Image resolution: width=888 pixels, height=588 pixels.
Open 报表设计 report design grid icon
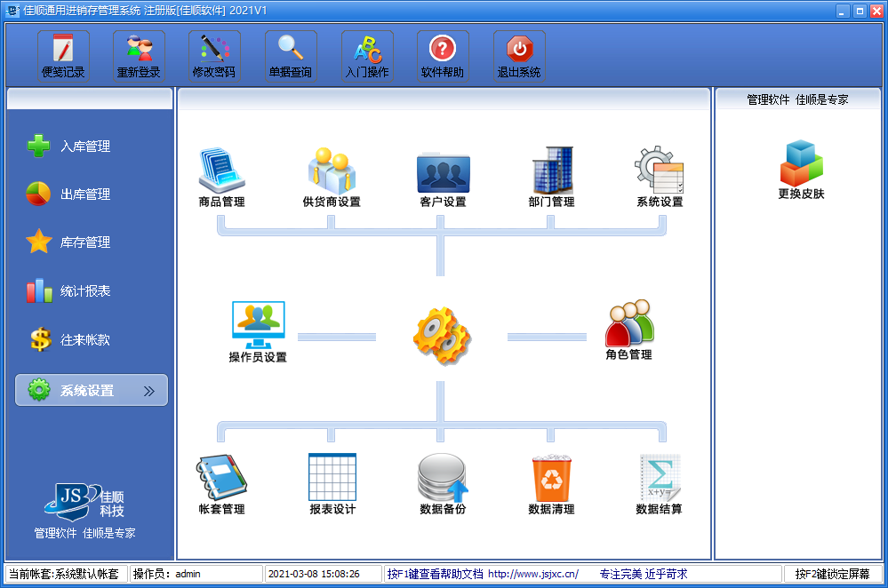click(x=332, y=484)
